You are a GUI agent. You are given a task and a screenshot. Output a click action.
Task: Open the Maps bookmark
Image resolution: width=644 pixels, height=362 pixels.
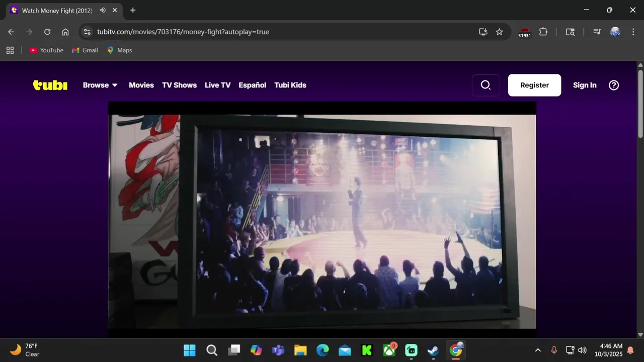pos(119,50)
